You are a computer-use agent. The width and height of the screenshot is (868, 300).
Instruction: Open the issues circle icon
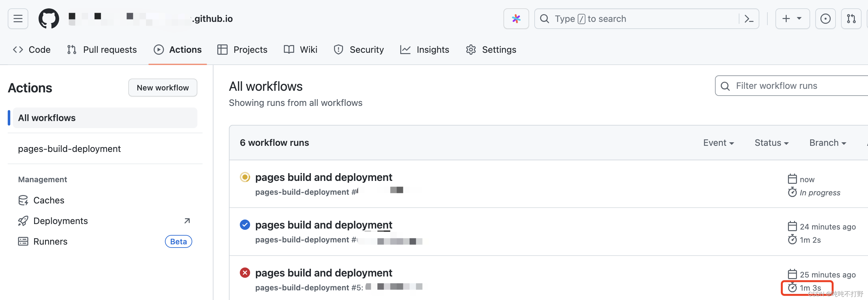click(825, 19)
